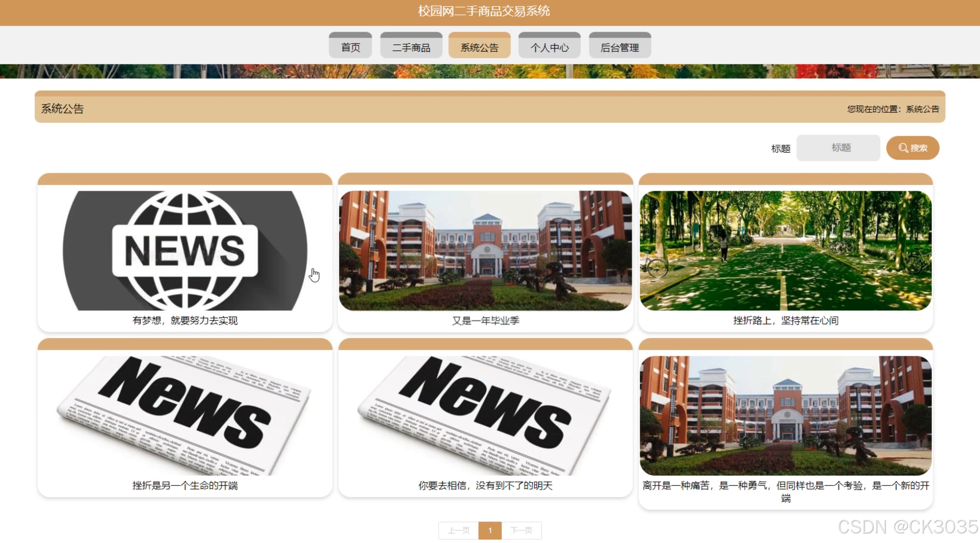The width and height of the screenshot is (980, 543).
Task: Open the 又是一年毕业季 campus building image
Action: coord(485,250)
